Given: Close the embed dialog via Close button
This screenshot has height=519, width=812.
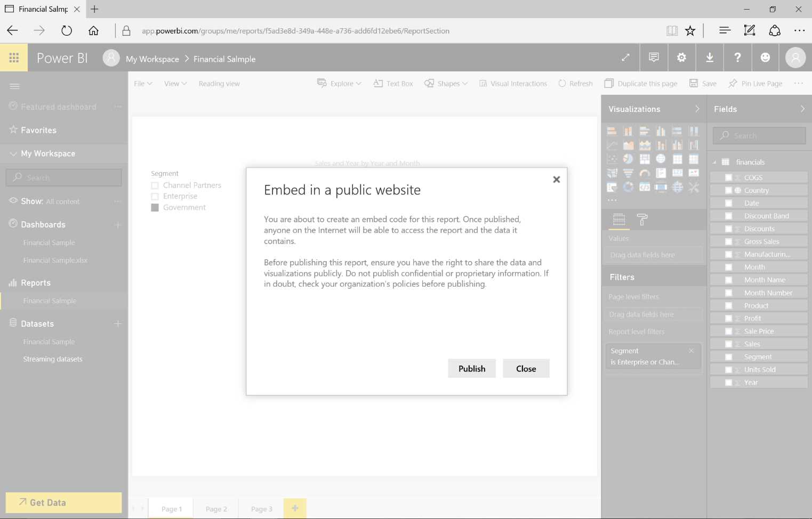Looking at the screenshot, I should click(x=526, y=368).
